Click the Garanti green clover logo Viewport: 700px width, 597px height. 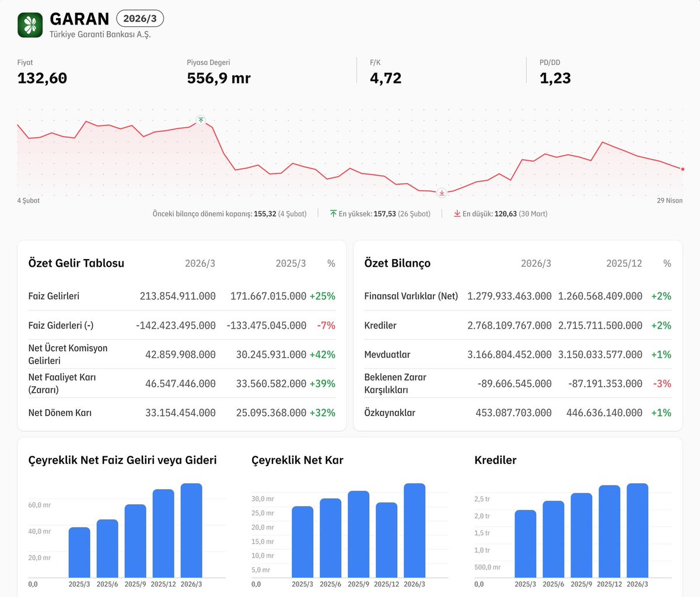click(x=30, y=25)
